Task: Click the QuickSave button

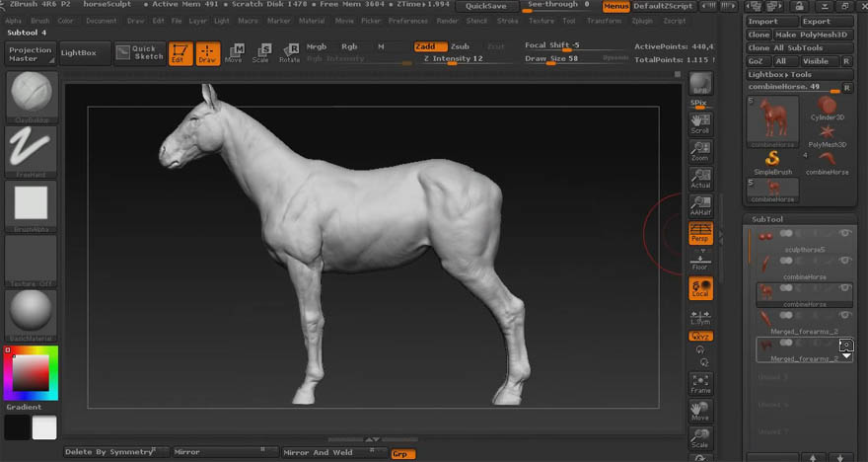Action: 485,6
